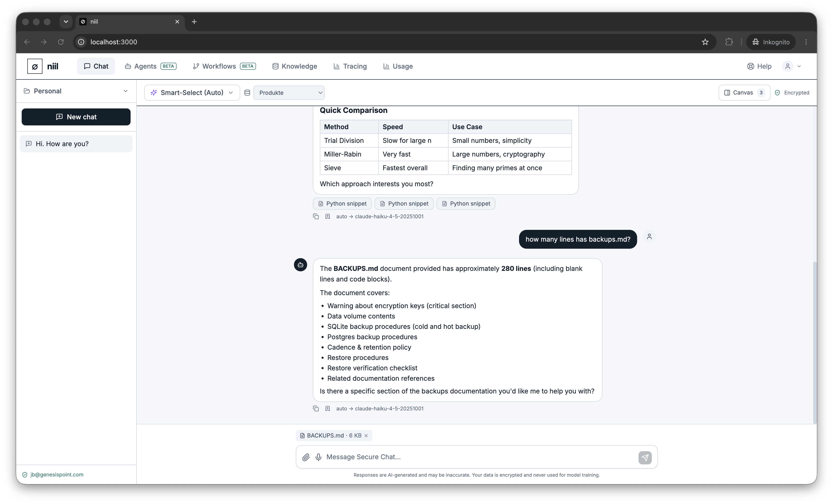Click the 'Cadence & retention policy' bullet
The image size is (833, 504).
pos(369,347)
